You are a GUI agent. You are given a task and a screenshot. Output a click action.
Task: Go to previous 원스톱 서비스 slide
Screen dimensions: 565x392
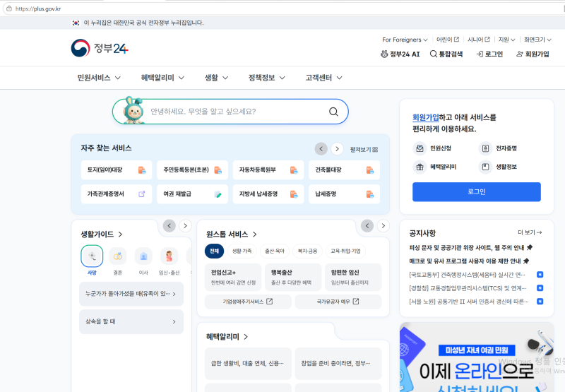[367, 226]
